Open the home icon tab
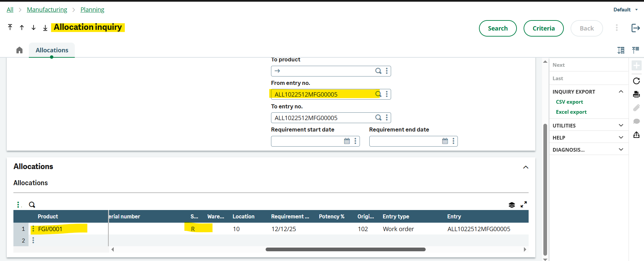 (19, 50)
